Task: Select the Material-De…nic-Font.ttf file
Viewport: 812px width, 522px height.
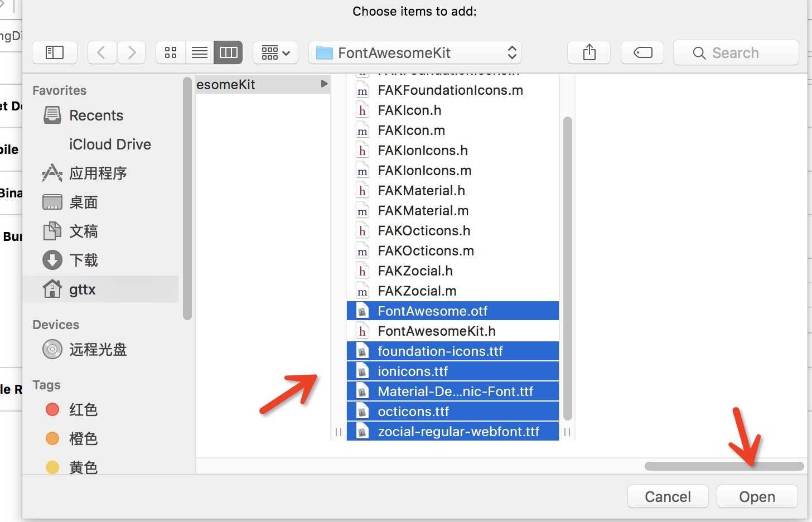Action: click(x=452, y=391)
